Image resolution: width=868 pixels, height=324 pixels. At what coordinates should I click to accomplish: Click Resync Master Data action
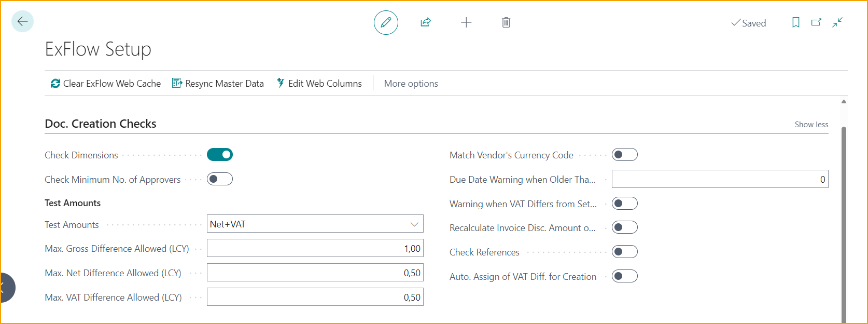coord(218,84)
